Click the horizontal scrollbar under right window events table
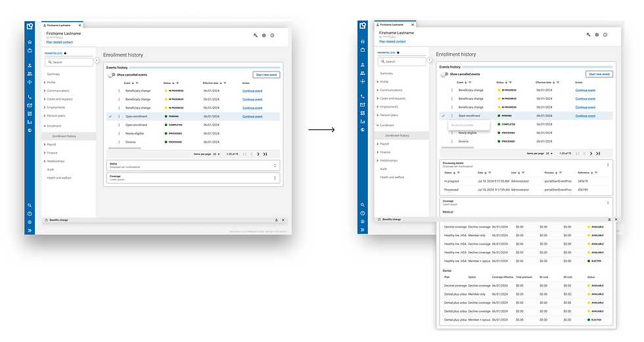 457,147
